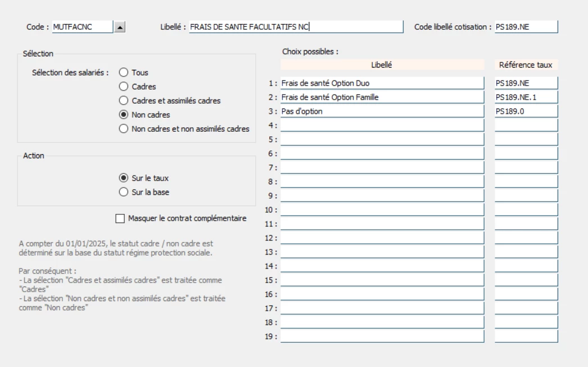The image size is (588, 367).
Task: Select the 'Tous' radio option
Action: (x=123, y=73)
